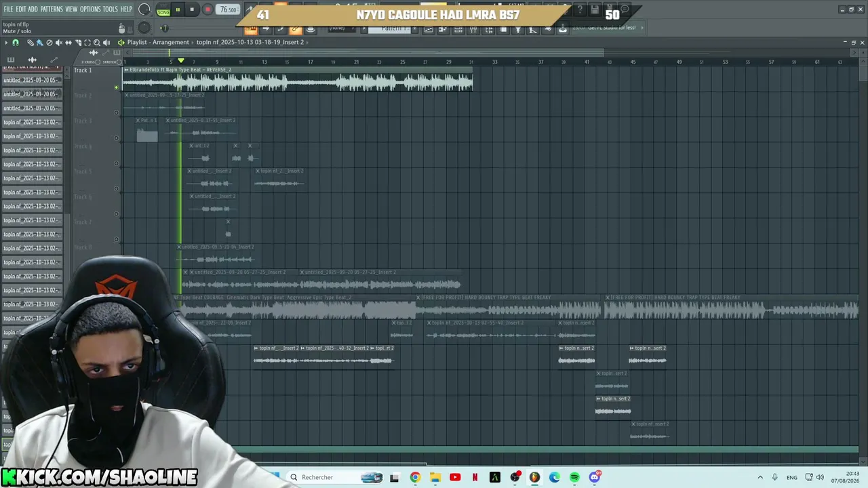
Task: Select the Paint brush tool
Action: (39, 43)
